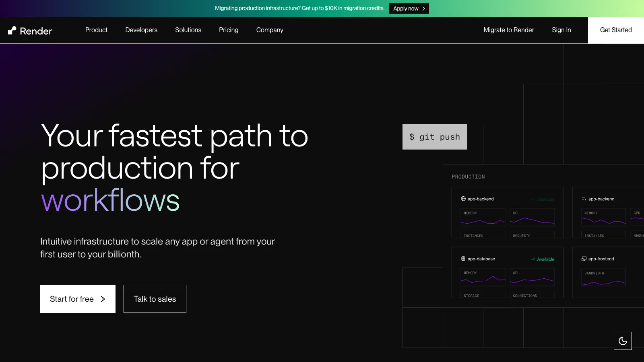Click the chevron beside Apply now
The height and width of the screenshot is (362, 644).
(x=423, y=8)
